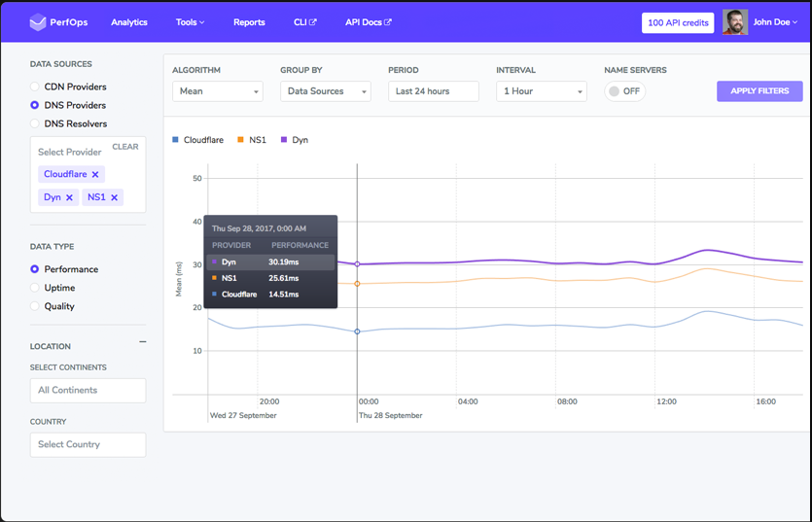Click John Doe's profile avatar
Image resolution: width=812 pixels, height=522 pixels.
tap(735, 22)
